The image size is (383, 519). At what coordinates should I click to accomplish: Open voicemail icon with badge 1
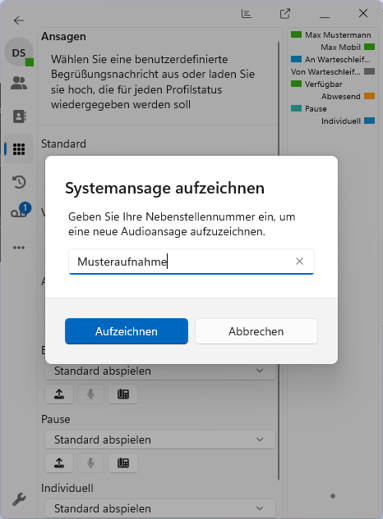20,211
